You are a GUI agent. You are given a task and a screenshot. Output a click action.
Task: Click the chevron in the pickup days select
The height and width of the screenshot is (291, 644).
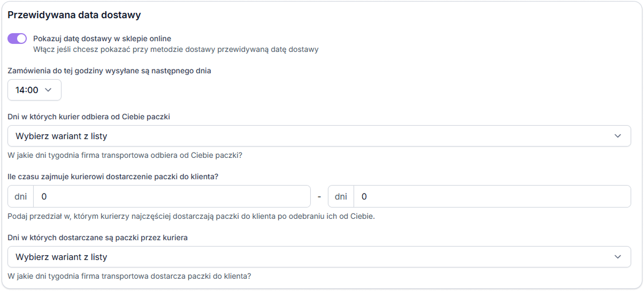(x=618, y=136)
